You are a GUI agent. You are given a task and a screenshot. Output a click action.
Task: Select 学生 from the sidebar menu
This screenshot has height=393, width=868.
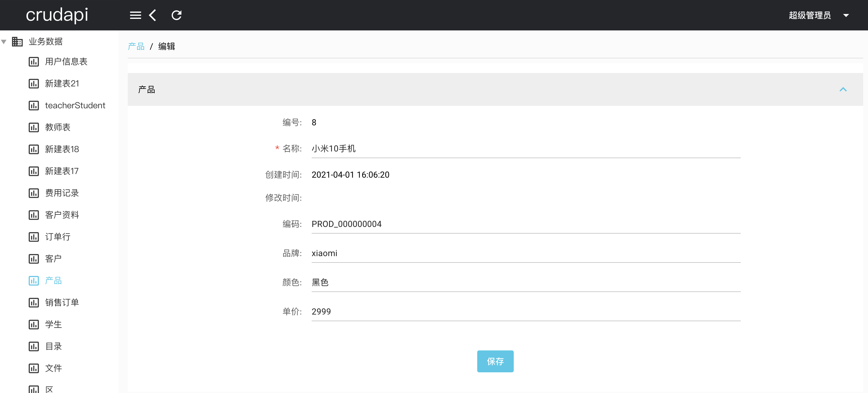coord(54,324)
